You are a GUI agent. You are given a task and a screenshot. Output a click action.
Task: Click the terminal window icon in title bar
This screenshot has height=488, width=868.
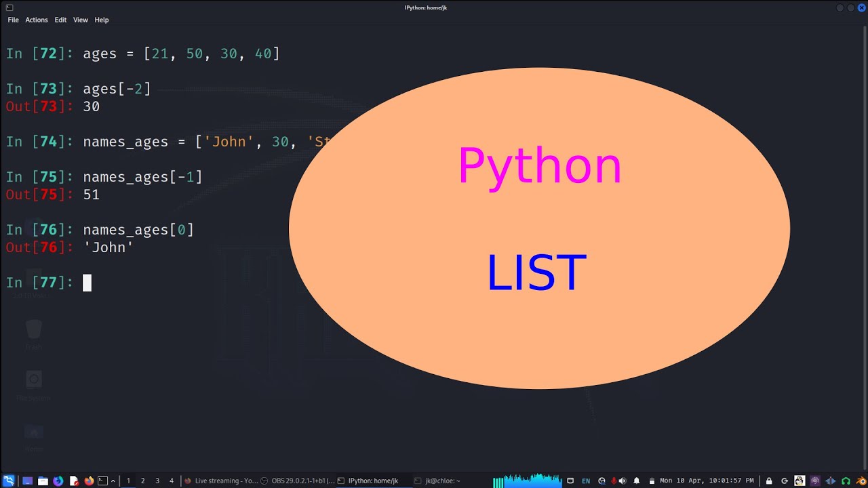click(9, 7)
